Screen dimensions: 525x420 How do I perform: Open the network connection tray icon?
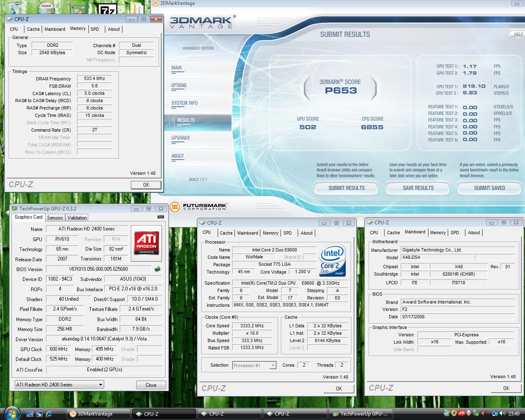[495, 413]
